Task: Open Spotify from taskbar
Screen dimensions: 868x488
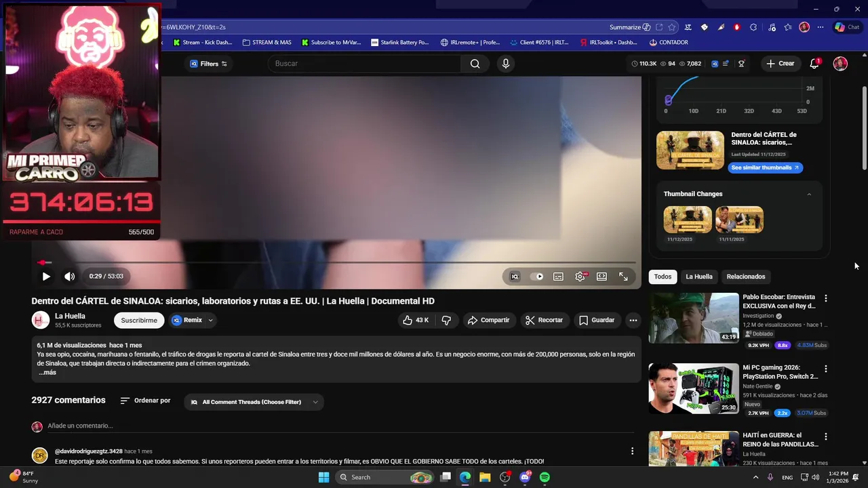Action: 545,477
